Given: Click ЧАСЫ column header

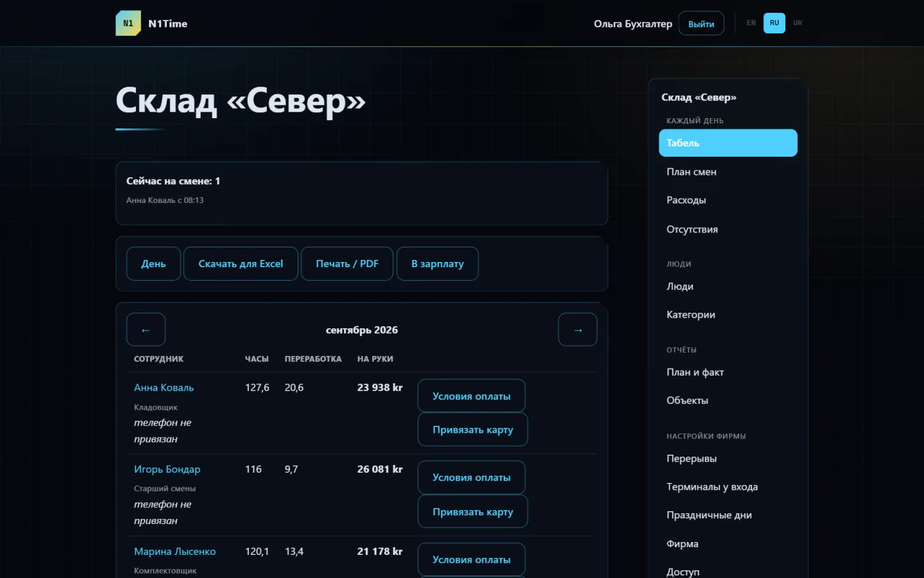Looking at the screenshot, I should (257, 359).
